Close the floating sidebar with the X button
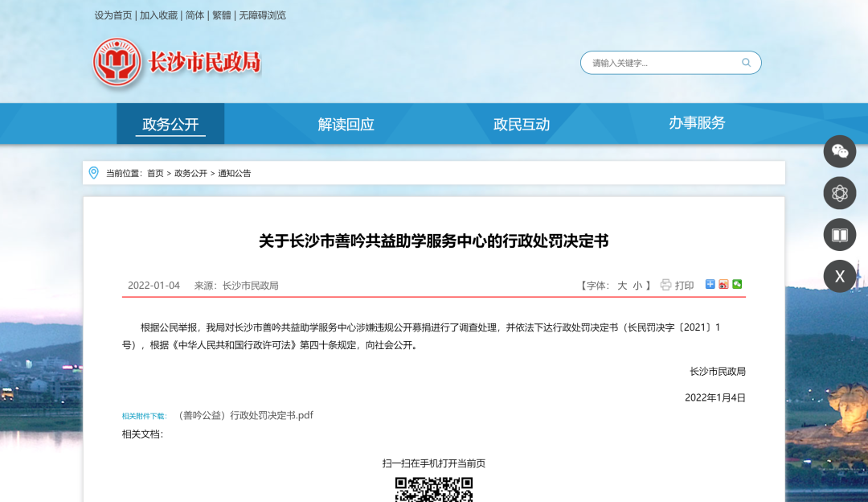Image resolution: width=868 pixels, height=502 pixels. [840, 277]
